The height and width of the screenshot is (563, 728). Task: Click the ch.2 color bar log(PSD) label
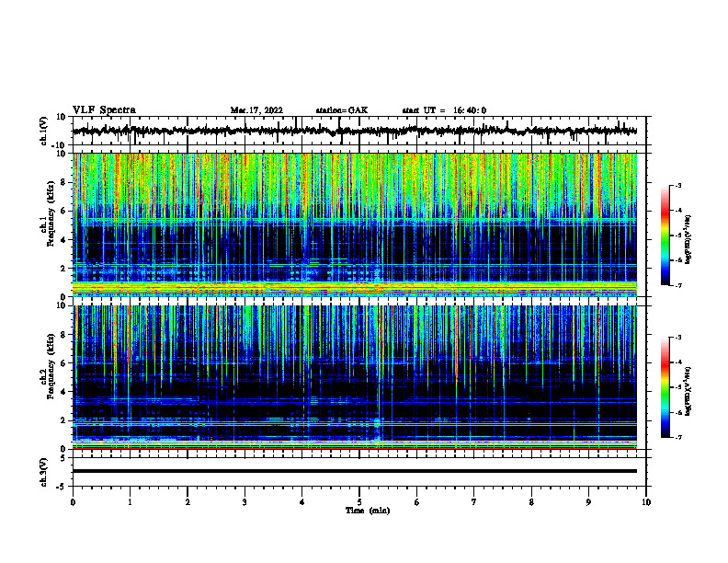click(x=688, y=391)
